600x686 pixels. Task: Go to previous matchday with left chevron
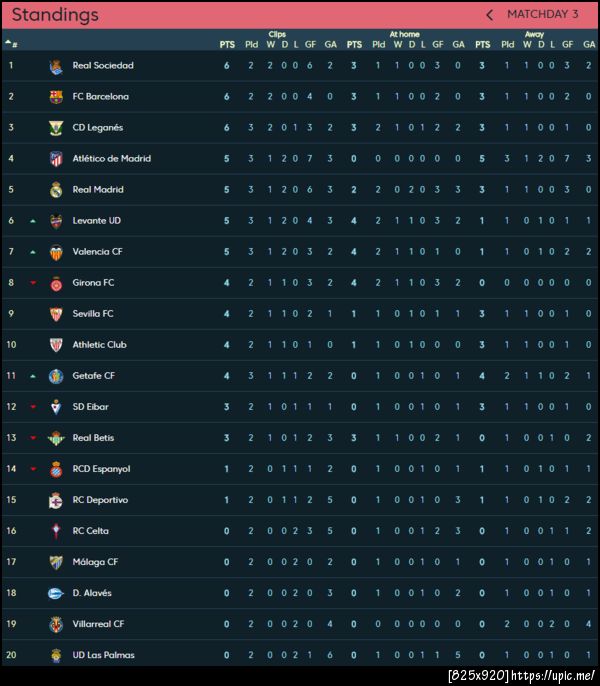tap(489, 15)
